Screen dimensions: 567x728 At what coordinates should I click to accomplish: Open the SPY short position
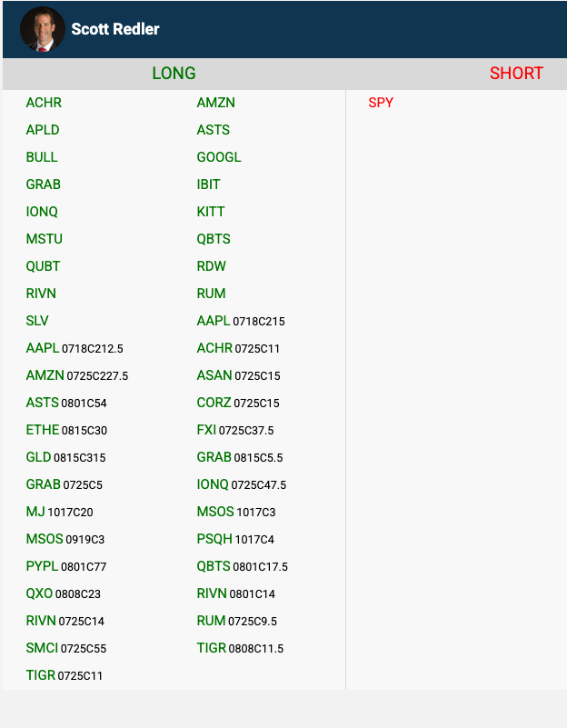[x=381, y=103]
